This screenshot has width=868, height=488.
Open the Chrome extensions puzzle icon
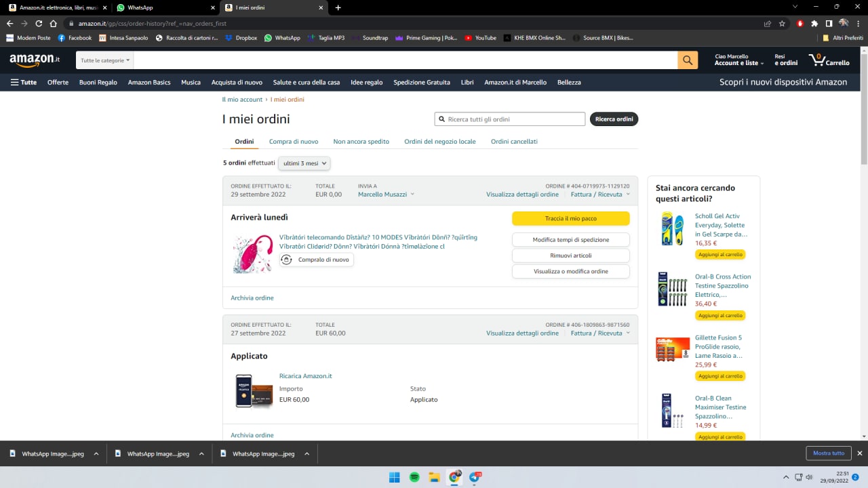click(x=814, y=23)
